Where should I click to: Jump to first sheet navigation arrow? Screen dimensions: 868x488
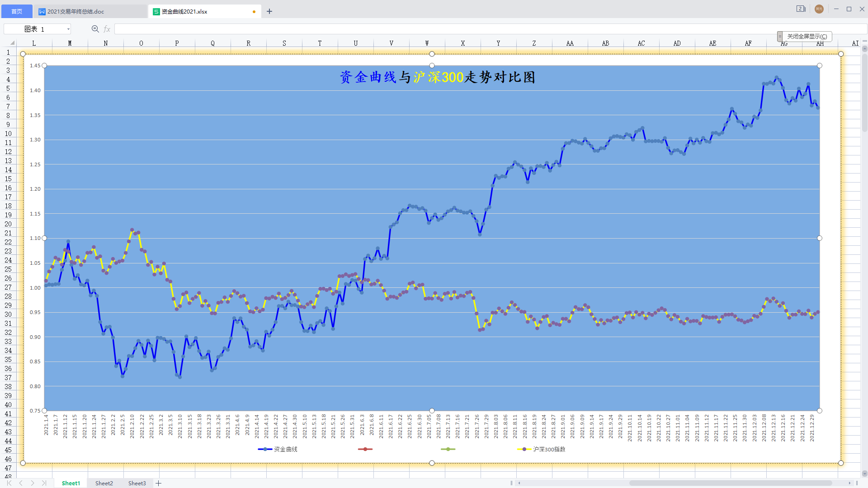coord(9,483)
